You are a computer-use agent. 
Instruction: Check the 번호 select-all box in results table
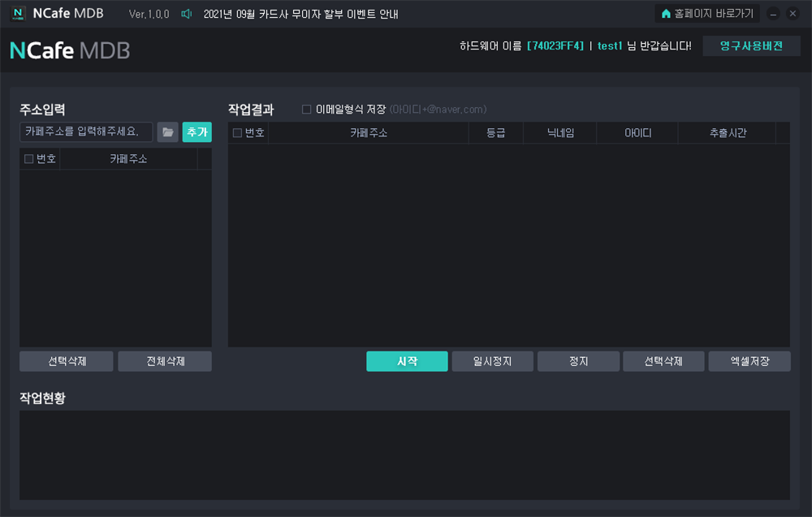point(238,133)
